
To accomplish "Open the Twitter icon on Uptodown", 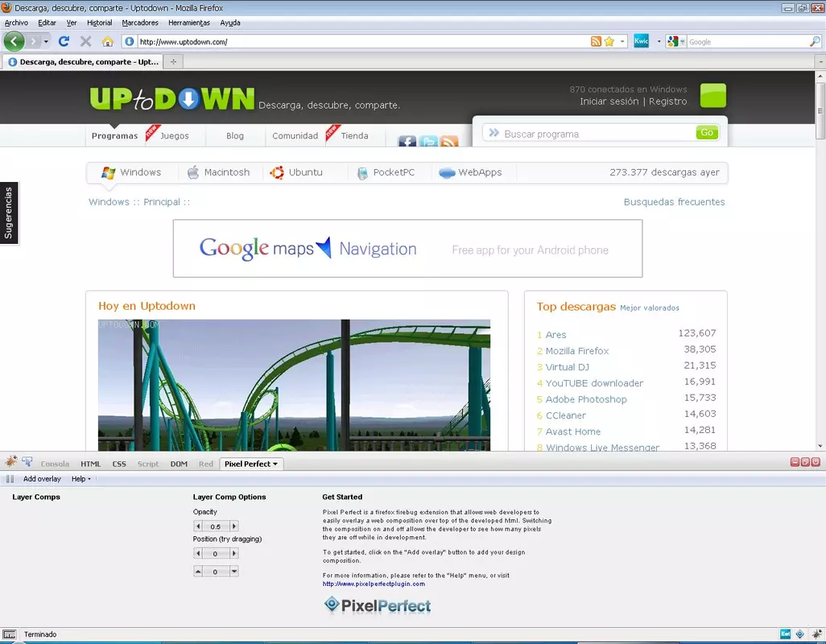I will (428, 141).
